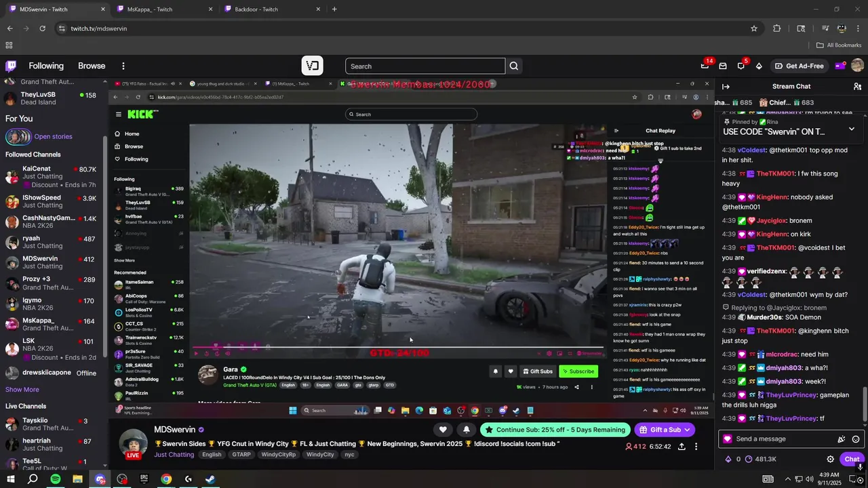Open Chrome extensions puzzle icon
The width and height of the screenshot is (868, 488).
777,28
